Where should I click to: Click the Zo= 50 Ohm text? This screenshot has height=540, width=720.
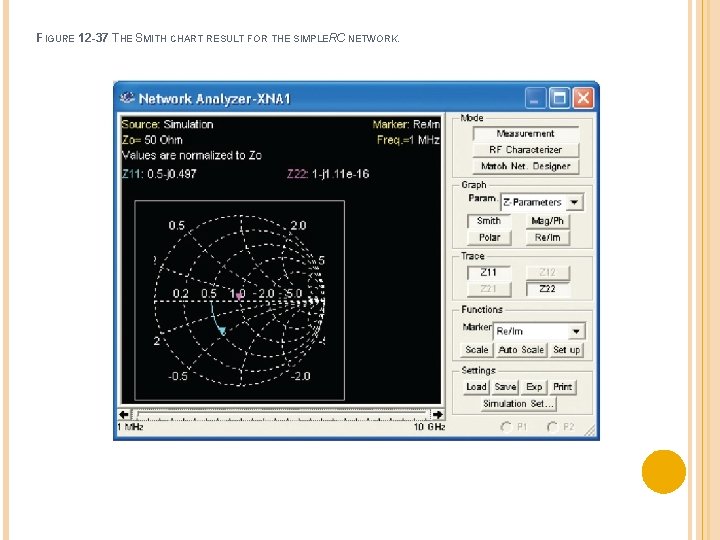click(x=152, y=140)
